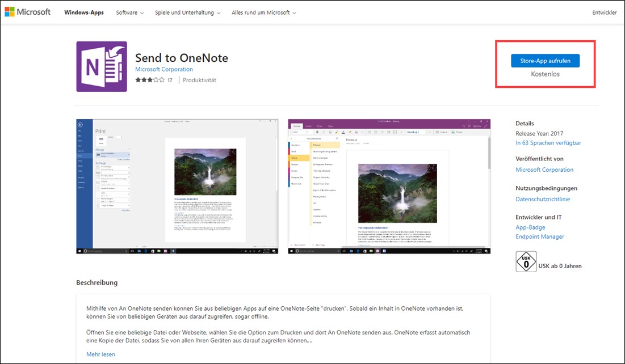Click the rating count 17

(x=170, y=80)
